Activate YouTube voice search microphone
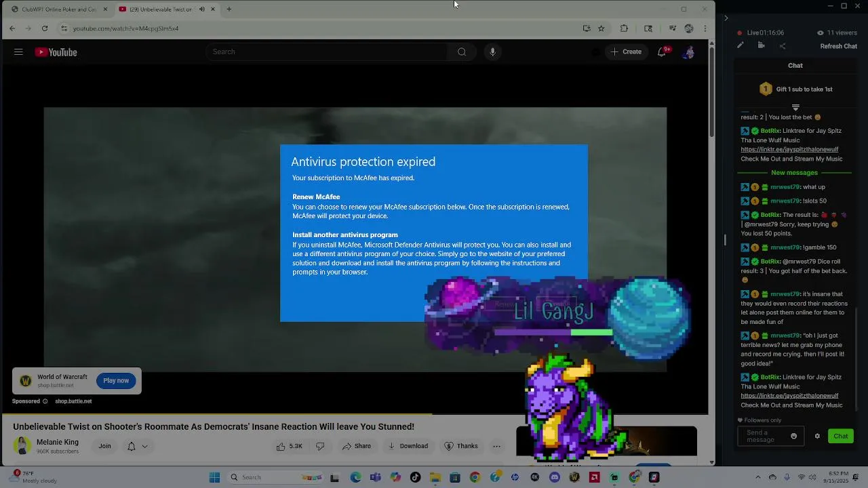Image resolution: width=868 pixels, height=488 pixels. pos(492,52)
